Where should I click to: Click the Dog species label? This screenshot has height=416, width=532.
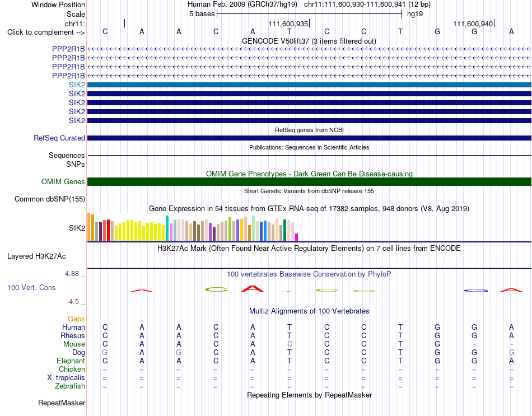pos(78,353)
